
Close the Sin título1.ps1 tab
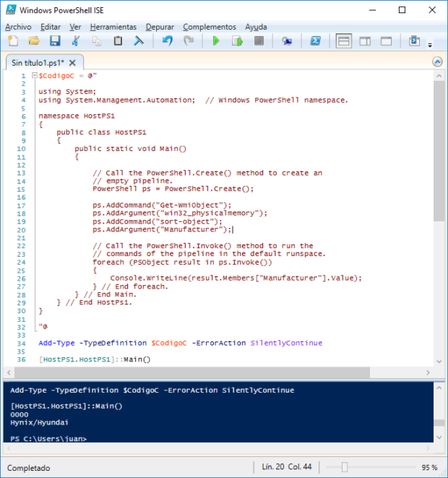(x=73, y=63)
